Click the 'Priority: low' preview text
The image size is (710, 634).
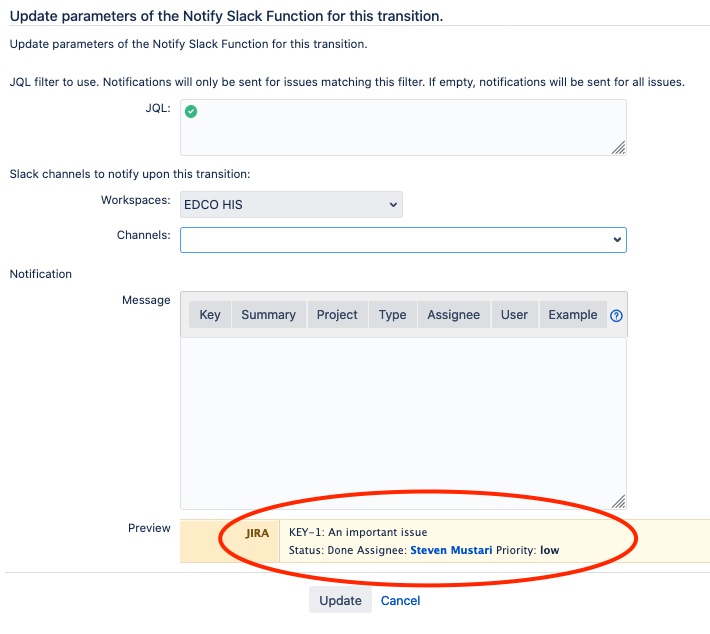tap(528, 550)
